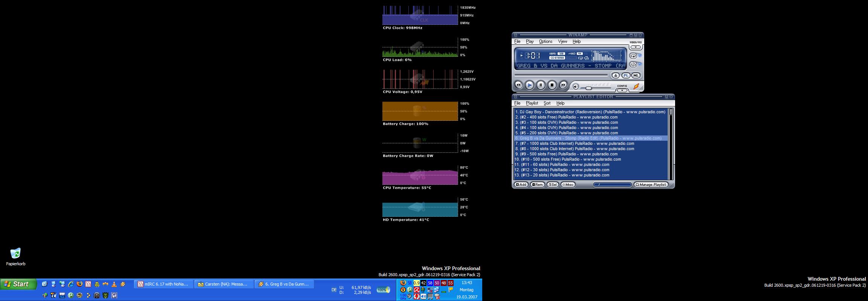Open the Windows Start menu
The width and height of the screenshot is (868, 301).
[18, 284]
